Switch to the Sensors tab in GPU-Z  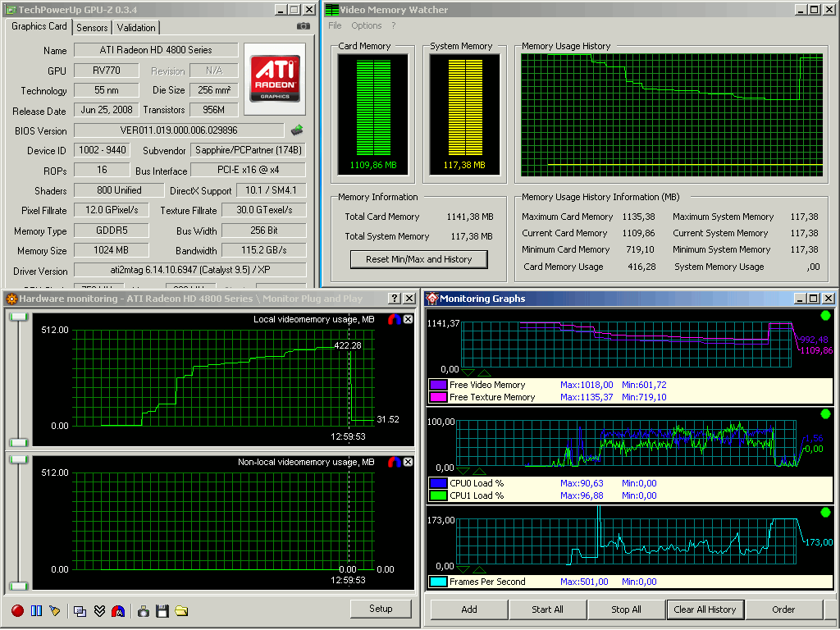click(x=92, y=27)
